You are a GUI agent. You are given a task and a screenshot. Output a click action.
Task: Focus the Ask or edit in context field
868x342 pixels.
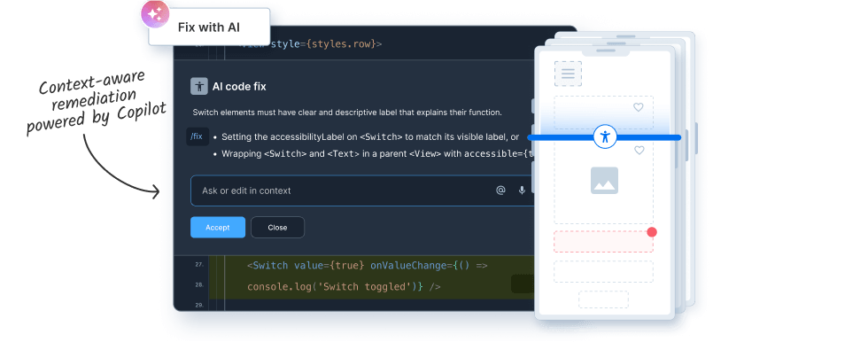(362, 190)
